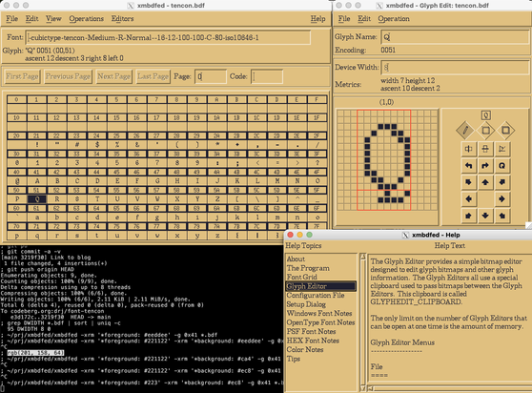Screen dimensions: 532x393
Task: Click the Next Page button
Action: coord(113,76)
